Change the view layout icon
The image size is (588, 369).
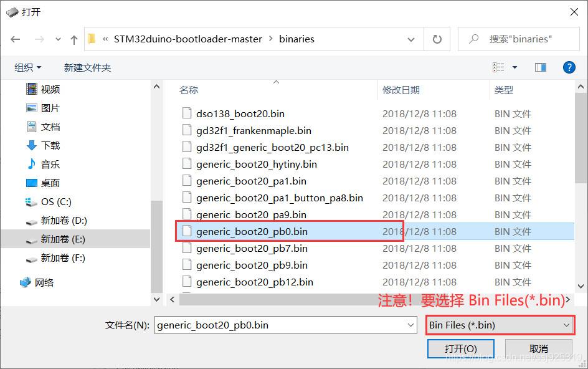498,67
